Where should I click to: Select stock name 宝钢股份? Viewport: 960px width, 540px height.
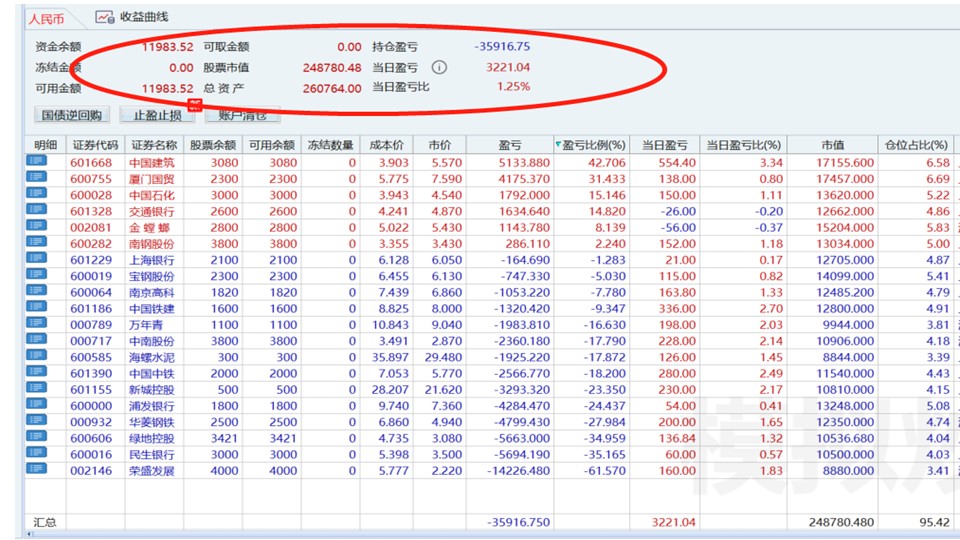151,276
